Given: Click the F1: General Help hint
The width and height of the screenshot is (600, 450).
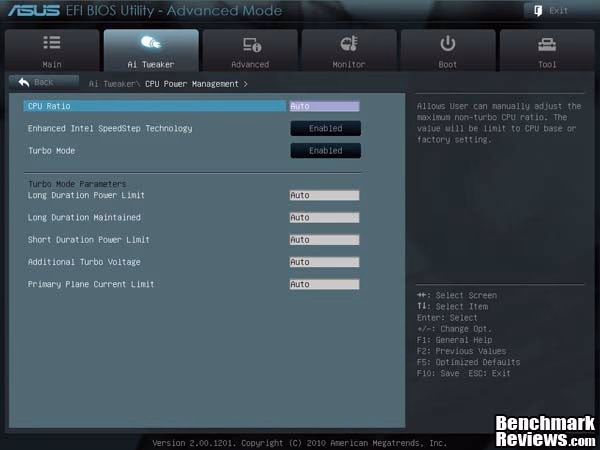Looking at the screenshot, I should pos(454,340).
